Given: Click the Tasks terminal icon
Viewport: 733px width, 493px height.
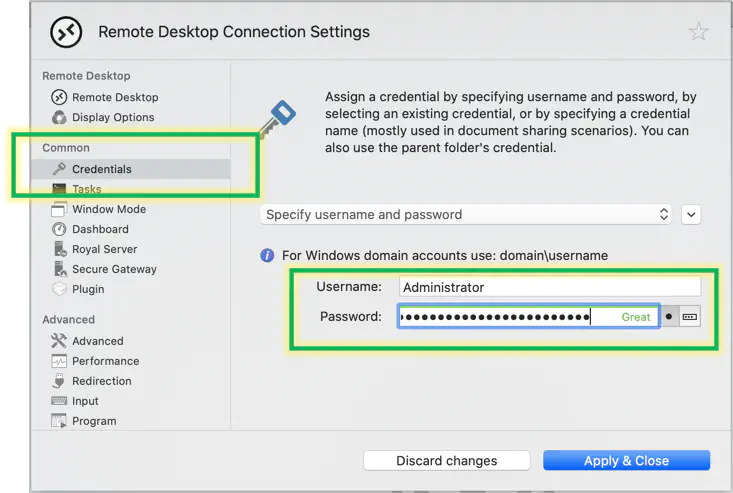Looking at the screenshot, I should point(59,189).
